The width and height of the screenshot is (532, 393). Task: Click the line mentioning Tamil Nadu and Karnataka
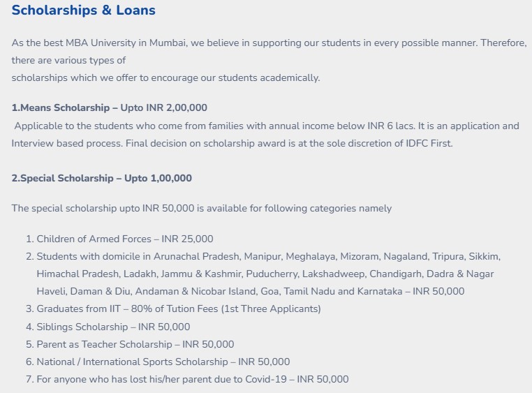251,291
